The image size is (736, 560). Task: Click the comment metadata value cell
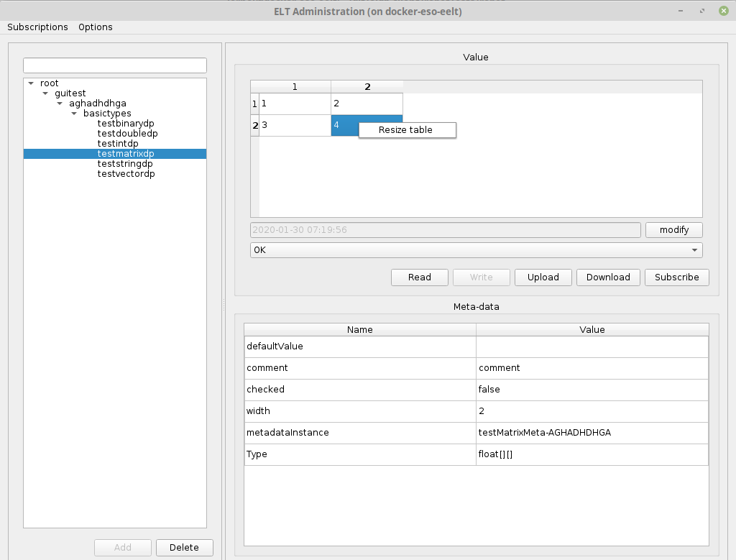tap(592, 368)
